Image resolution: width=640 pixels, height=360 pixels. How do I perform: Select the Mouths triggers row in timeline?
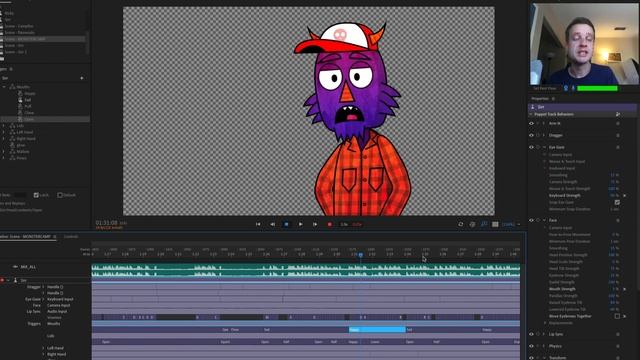point(53,324)
